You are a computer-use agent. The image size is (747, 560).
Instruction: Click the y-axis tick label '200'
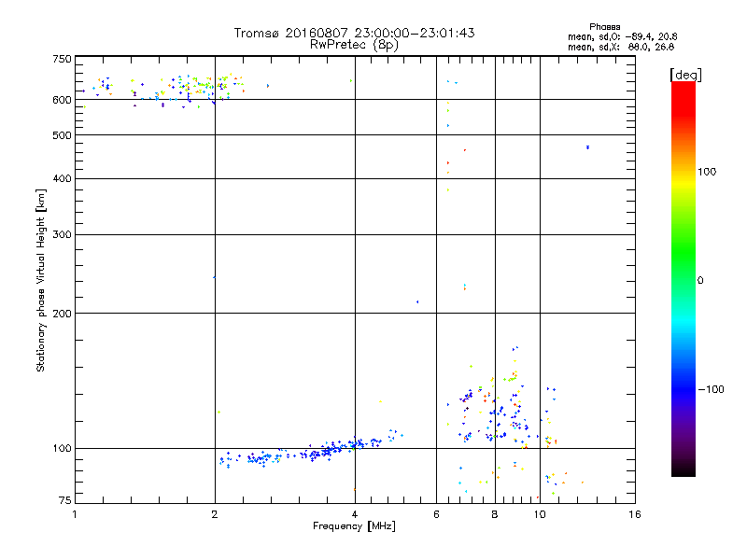point(62,314)
